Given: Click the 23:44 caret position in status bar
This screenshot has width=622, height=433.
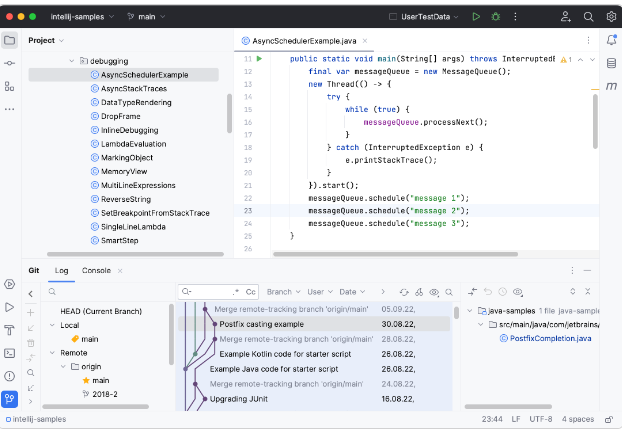Looking at the screenshot, I should pos(492,420).
